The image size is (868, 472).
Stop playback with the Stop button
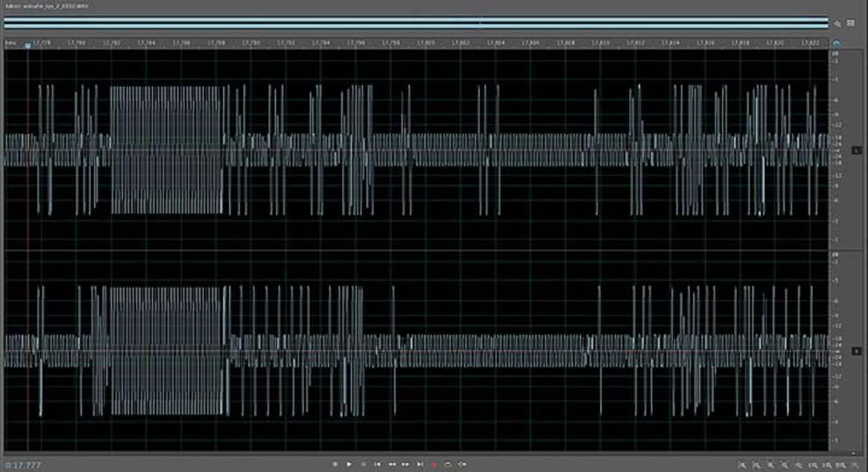point(335,465)
